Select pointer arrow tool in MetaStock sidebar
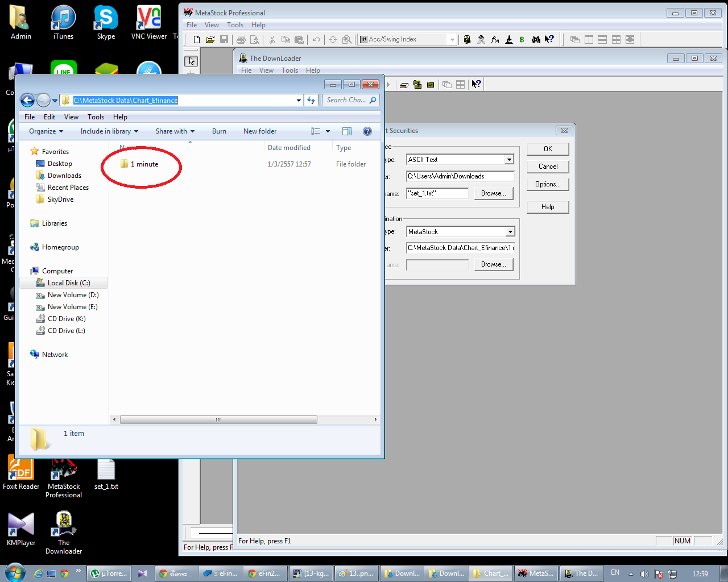 tap(191, 61)
